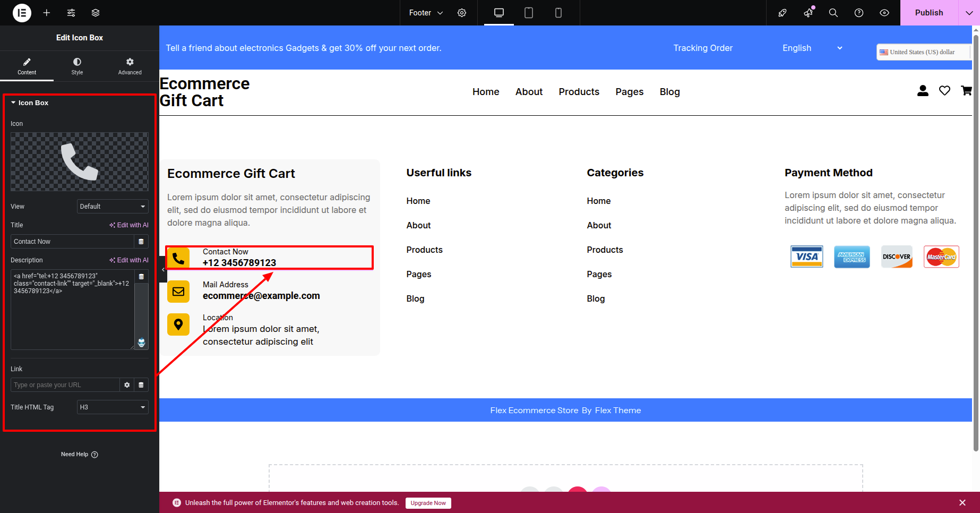Collapse the editor panel with arrow handle

[163, 270]
